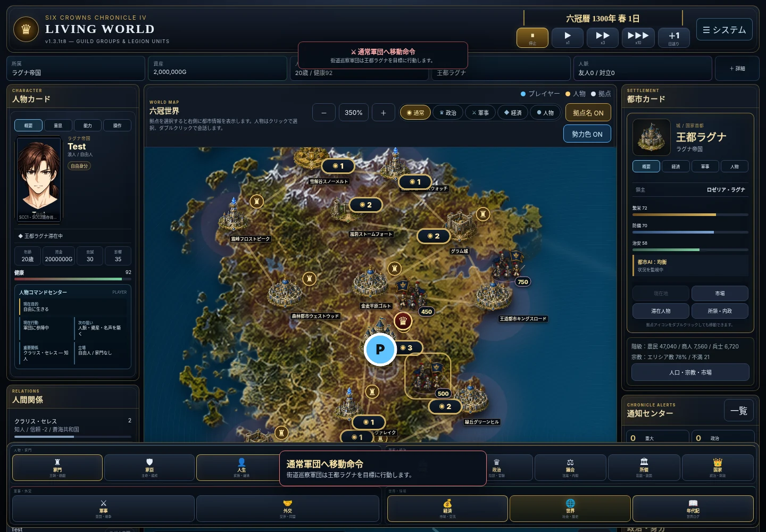Screen dimensions: 766x532
Task: Select the 軍事 map mode
Action: pyautogui.click(x=480, y=113)
